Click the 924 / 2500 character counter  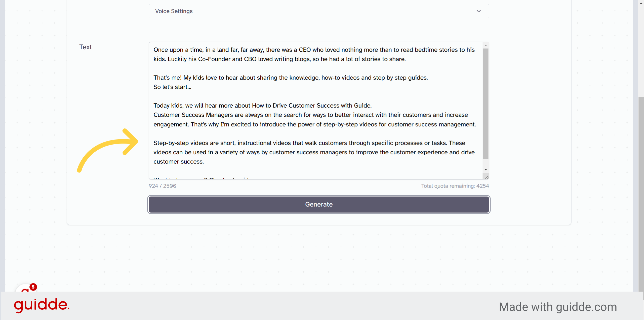click(163, 186)
